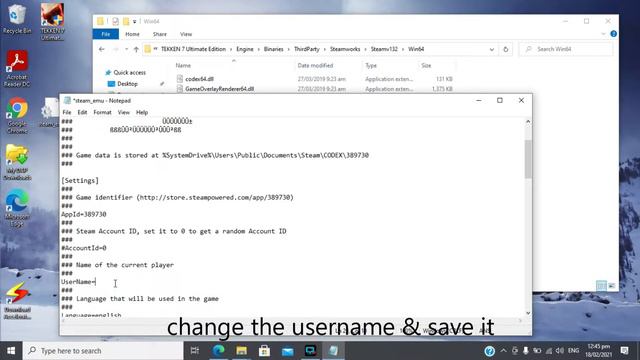This screenshot has height=360, width=640.
Task: Open the Explorer recent locations dropdown
Action: 127,49
